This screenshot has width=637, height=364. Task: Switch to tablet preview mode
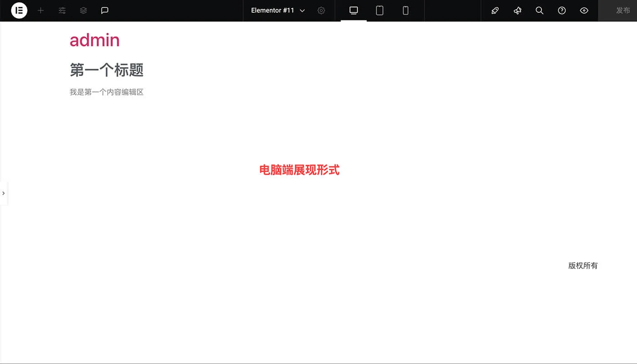pyautogui.click(x=379, y=10)
